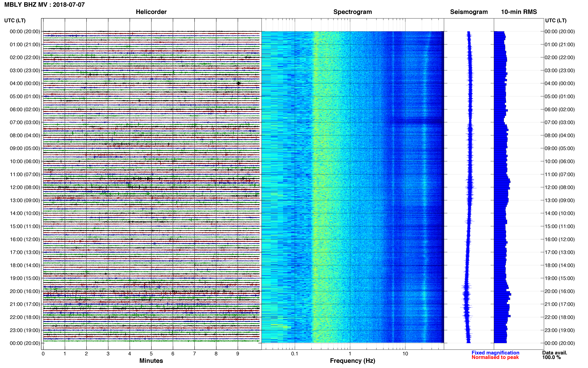This screenshot has width=588, height=368.
Task: Click the 'Normalised to peak' legend text
Action: [495, 357]
